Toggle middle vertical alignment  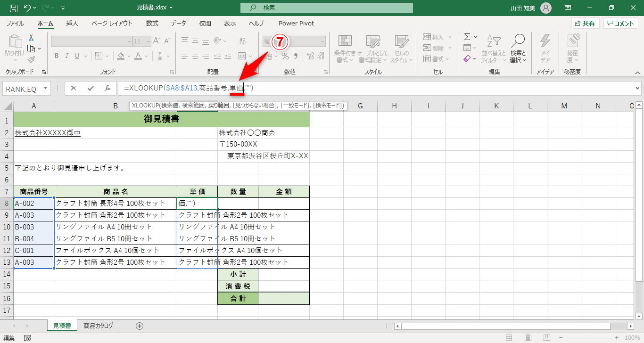[x=196, y=41]
